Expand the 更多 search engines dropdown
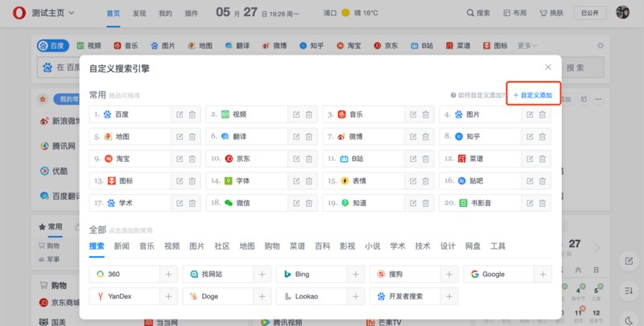This screenshot has width=644, height=326. tap(527, 46)
